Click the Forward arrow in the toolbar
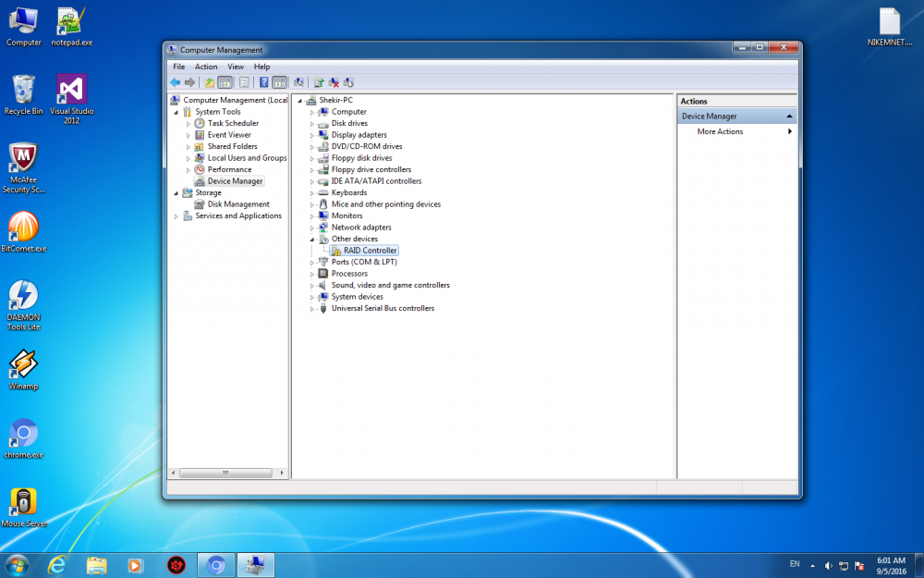 [189, 82]
